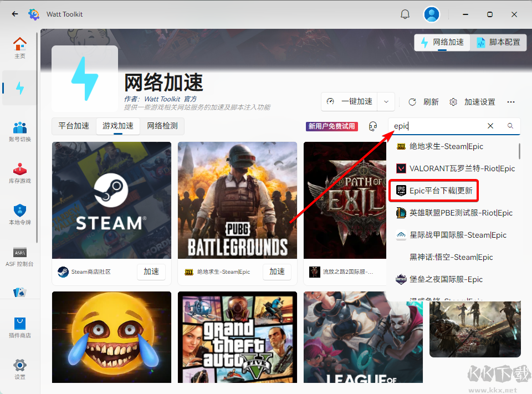Viewport: 532px width, 394px height.
Task: Open 插件商店 plugin store sidebar icon
Action: tap(20, 328)
